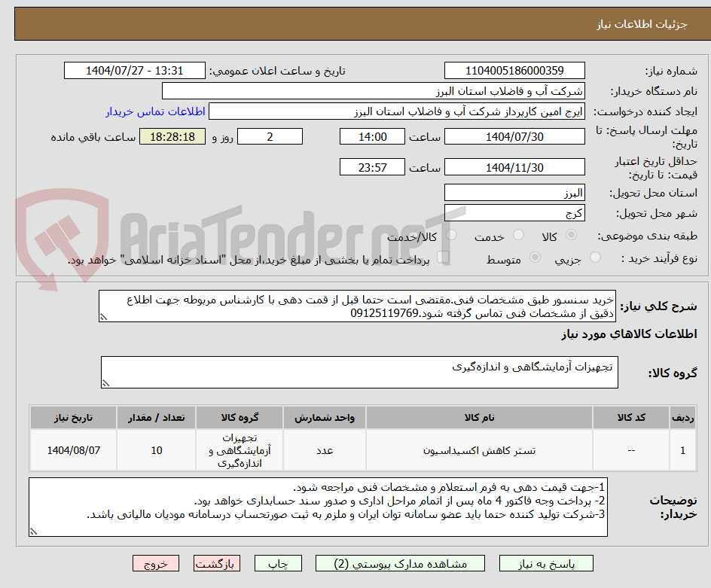
Task: Select the متوسط purchase process radio button
Action: click(535, 258)
